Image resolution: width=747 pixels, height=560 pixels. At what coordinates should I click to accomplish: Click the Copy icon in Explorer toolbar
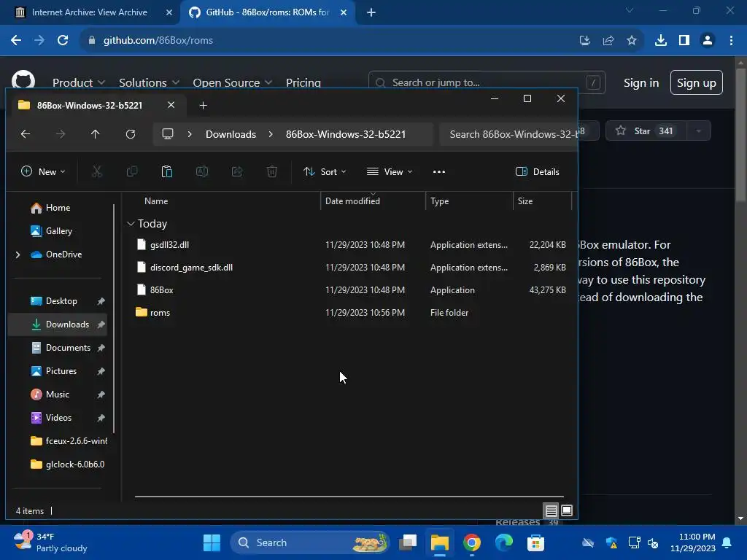point(132,172)
